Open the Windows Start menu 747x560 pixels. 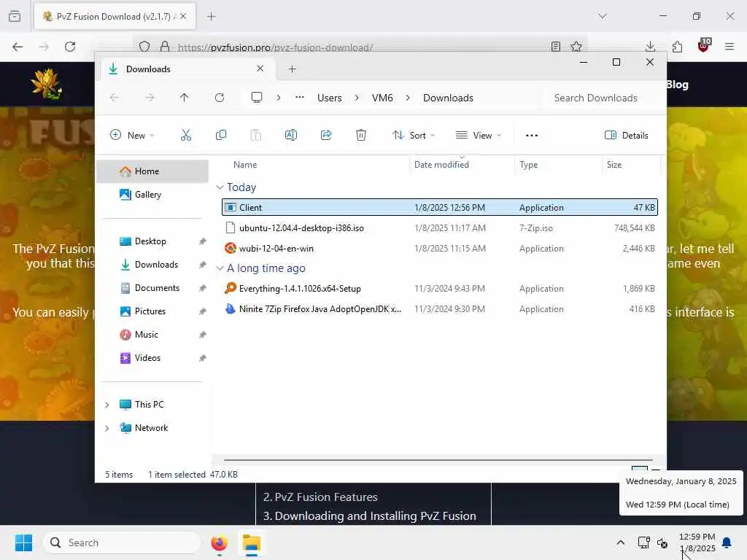tap(23, 542)
